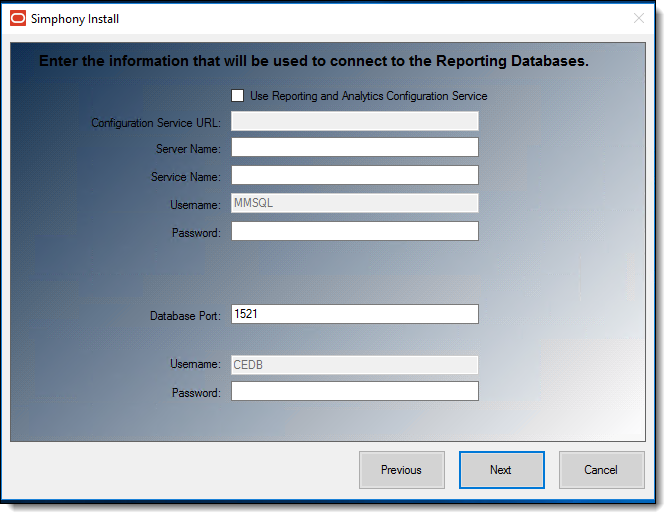Select the CEDB username field
671x519 pixels.
click(355, 365)
